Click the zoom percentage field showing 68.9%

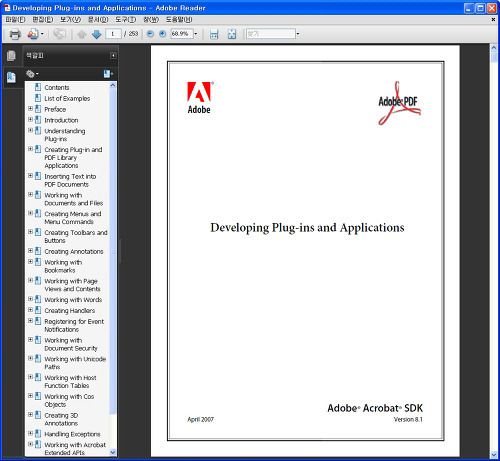click(x=182, y=34)
